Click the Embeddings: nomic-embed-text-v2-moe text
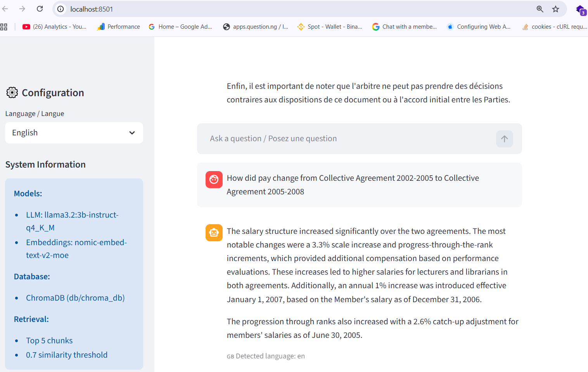Screen dimensions: 588x372 click(x=76, y=249)
